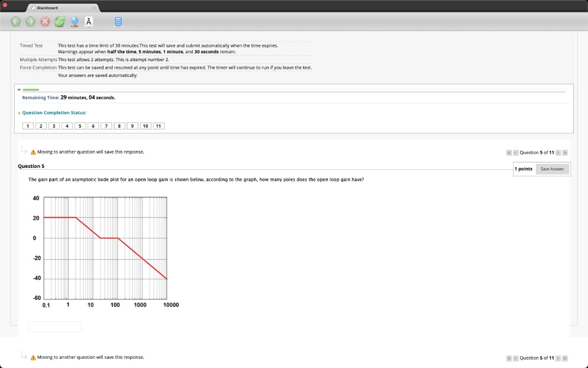588x368 pixels.
Task: Advance with the double-arrow last question chevron
Action: pos(565,152)
